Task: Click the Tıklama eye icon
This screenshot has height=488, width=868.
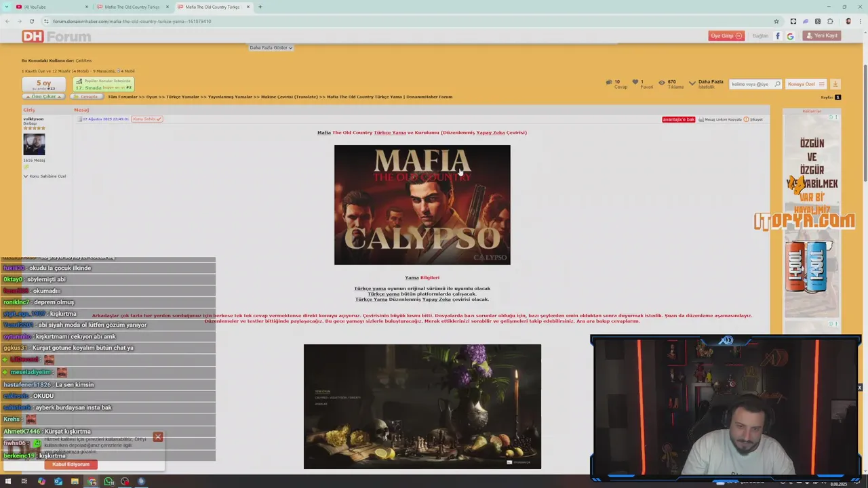Action: [x=662, y=82]
